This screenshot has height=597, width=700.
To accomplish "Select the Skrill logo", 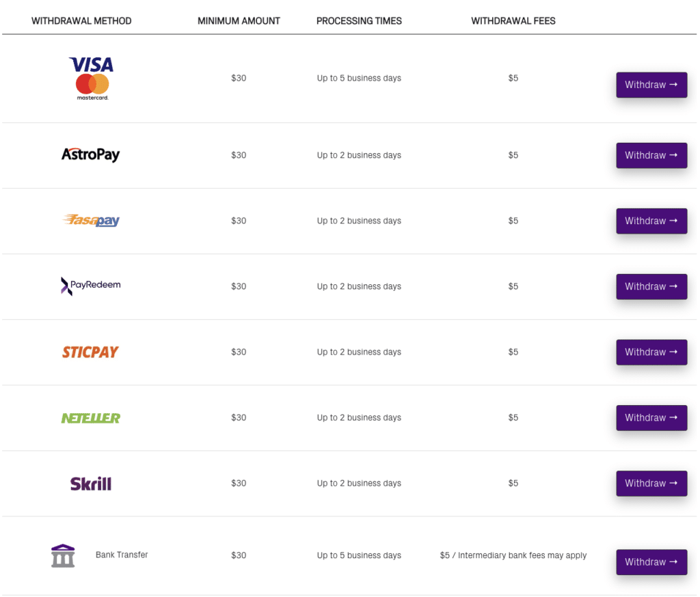I will coord(91,484).
